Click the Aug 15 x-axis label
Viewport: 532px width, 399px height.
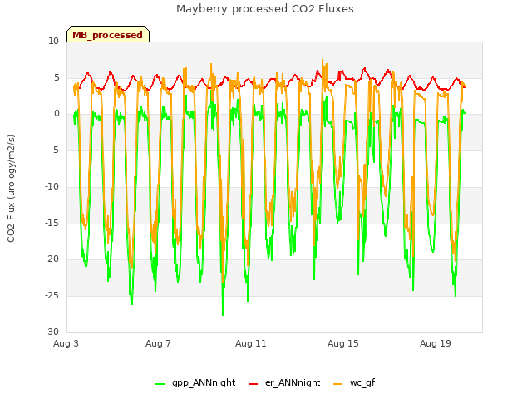click(343, 343)
